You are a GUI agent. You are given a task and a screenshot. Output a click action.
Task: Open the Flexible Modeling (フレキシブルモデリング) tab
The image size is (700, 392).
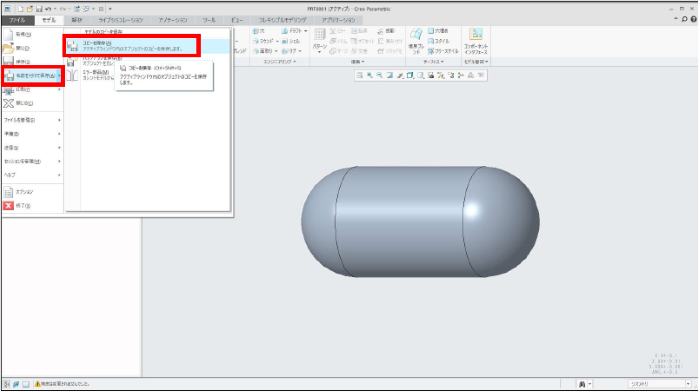click(283, 20)
